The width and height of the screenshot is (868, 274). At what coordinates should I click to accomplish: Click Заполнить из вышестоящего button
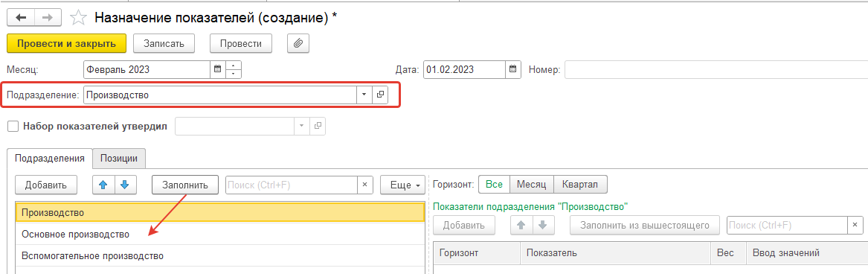coord(645,225)
